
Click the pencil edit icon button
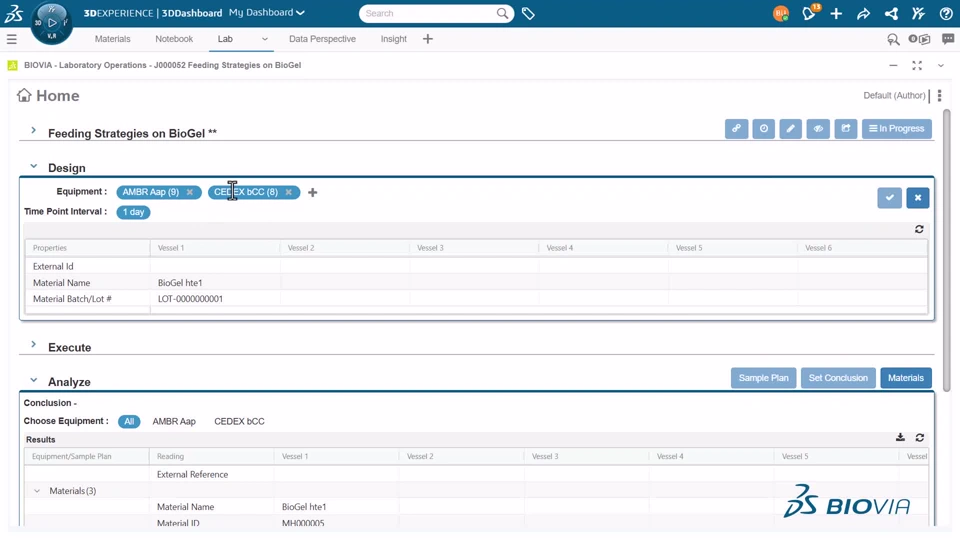point(790,129)
